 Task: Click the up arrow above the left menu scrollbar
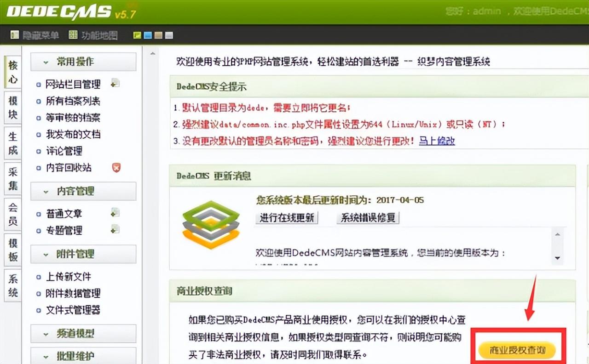click(152, 54)
